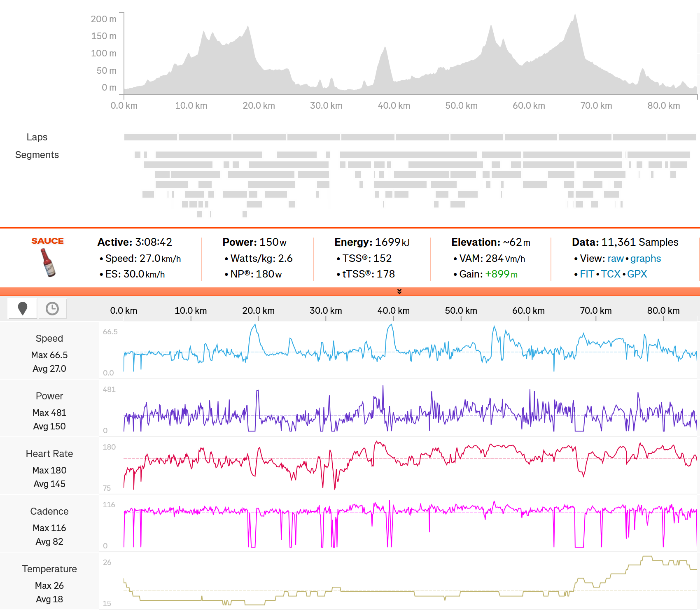Screen dimensions: 700x611
Task: Download the GPX file export
Action: coord(637,274)
